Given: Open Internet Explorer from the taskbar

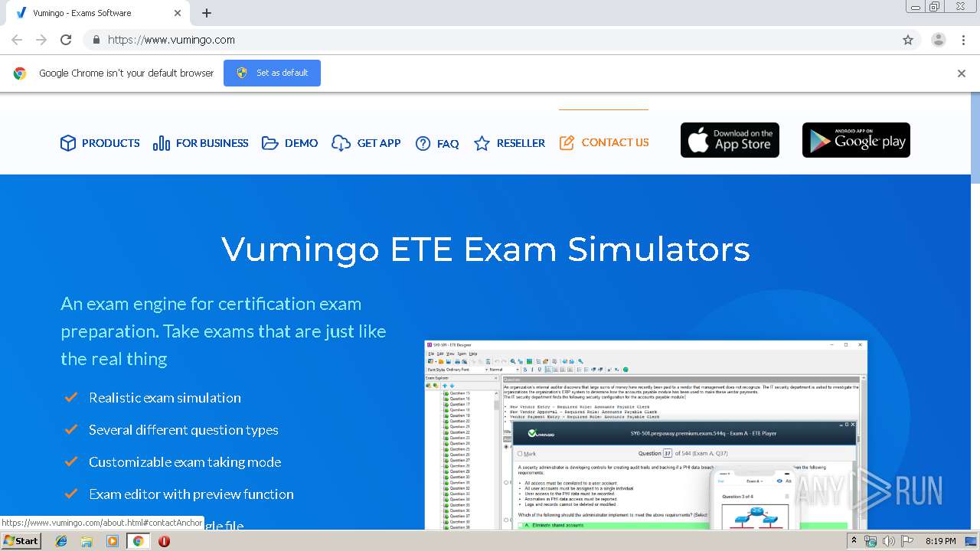Looking at the screenshot, I should [x=61, y=541].
